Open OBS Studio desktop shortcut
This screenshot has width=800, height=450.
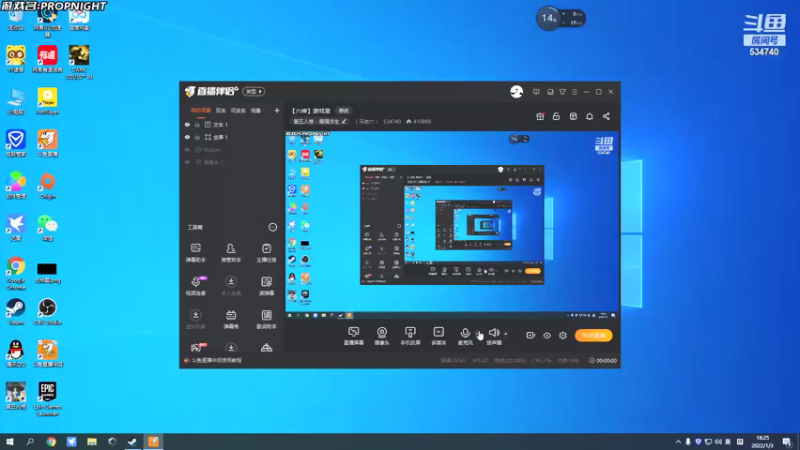pyautogui.click(x=47, y=312)
